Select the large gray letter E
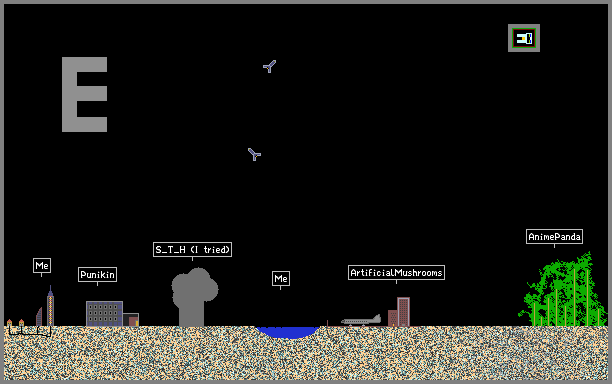 tap(84, 94)
